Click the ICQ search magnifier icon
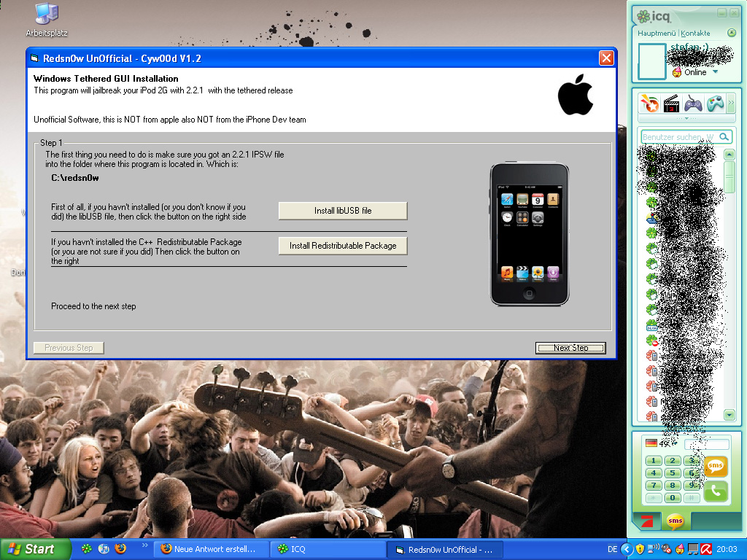This screenshot has width=747, height=560. [x=724, y=137]
